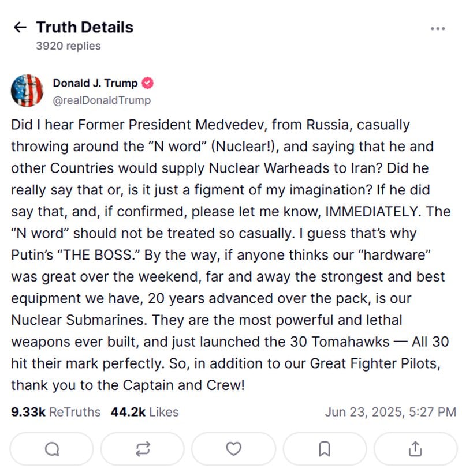Open Donald J. Trump's profile avatar

[27, 91]
